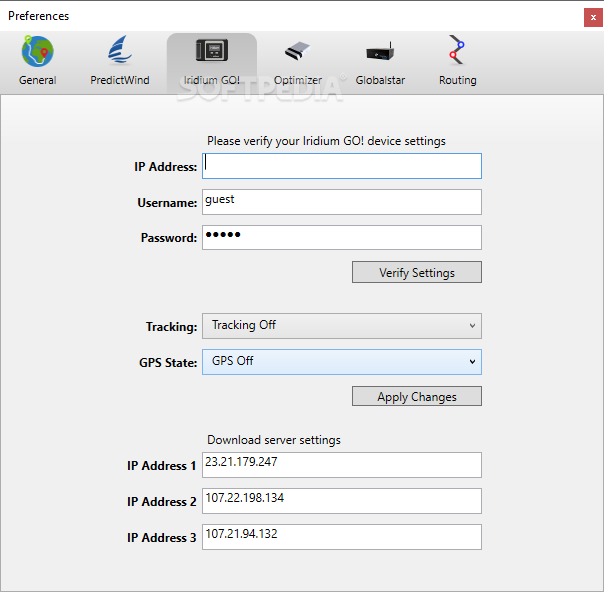Open the Optimizer device icon
The width and height of the screenshot is (604, 592).
(298, 51)
